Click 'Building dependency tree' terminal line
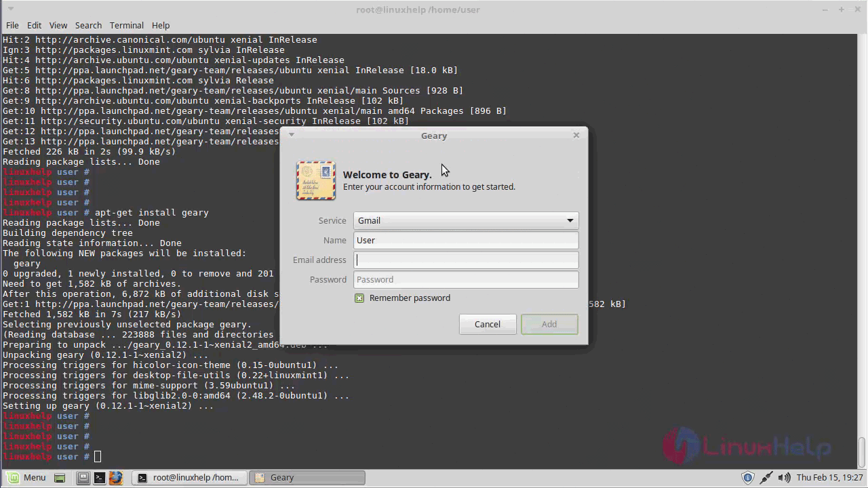The image size is (868, 488). (x=67, y=233)
